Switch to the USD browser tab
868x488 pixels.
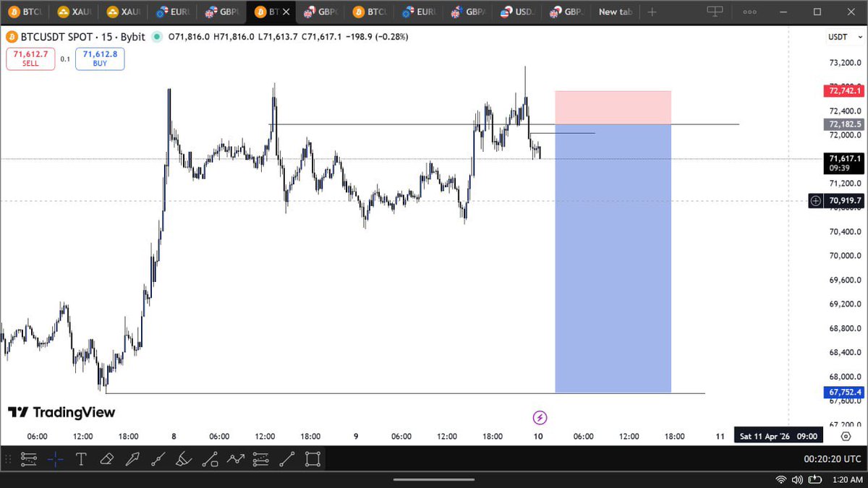[516, 12]
